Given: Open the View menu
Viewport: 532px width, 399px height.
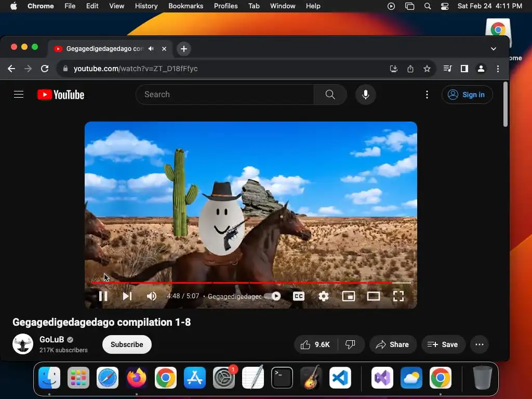Looking at the screenshot, I should (116, 6).
